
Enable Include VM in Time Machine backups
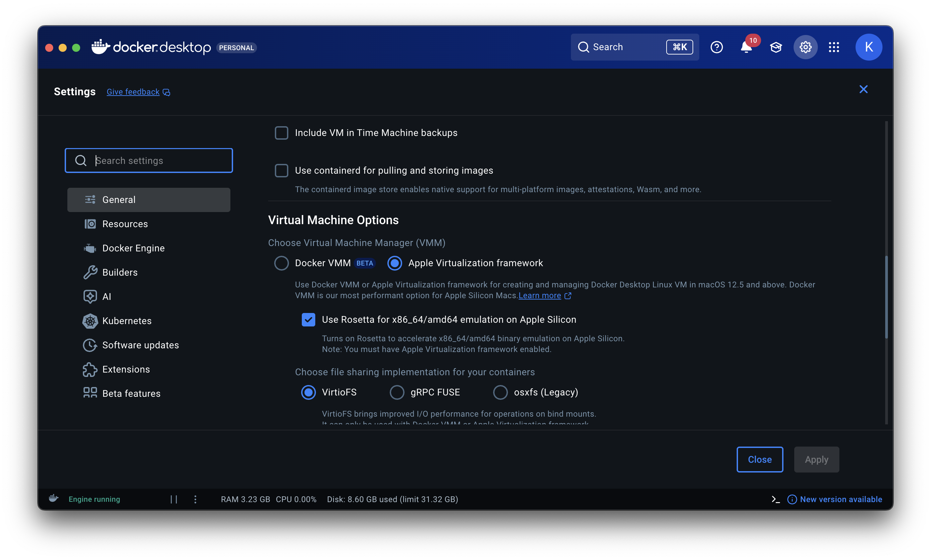pyautogui.click(x=281, y=133)
